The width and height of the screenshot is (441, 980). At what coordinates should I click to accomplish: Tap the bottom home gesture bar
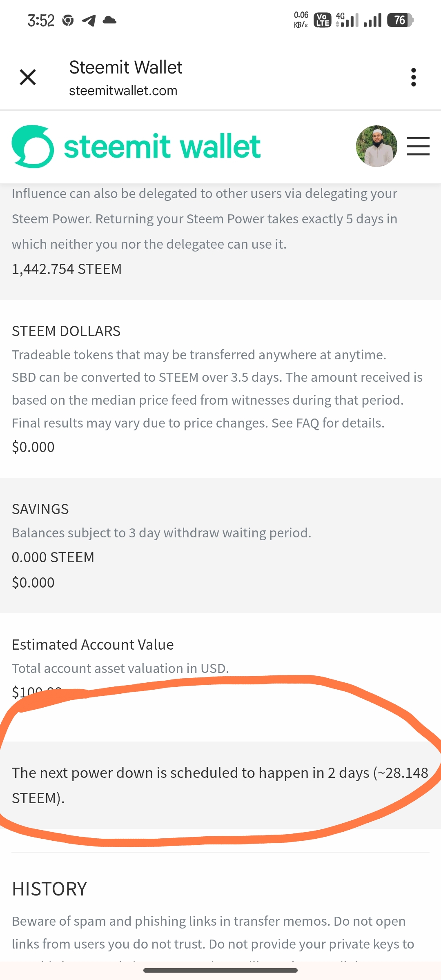[220, 970]
